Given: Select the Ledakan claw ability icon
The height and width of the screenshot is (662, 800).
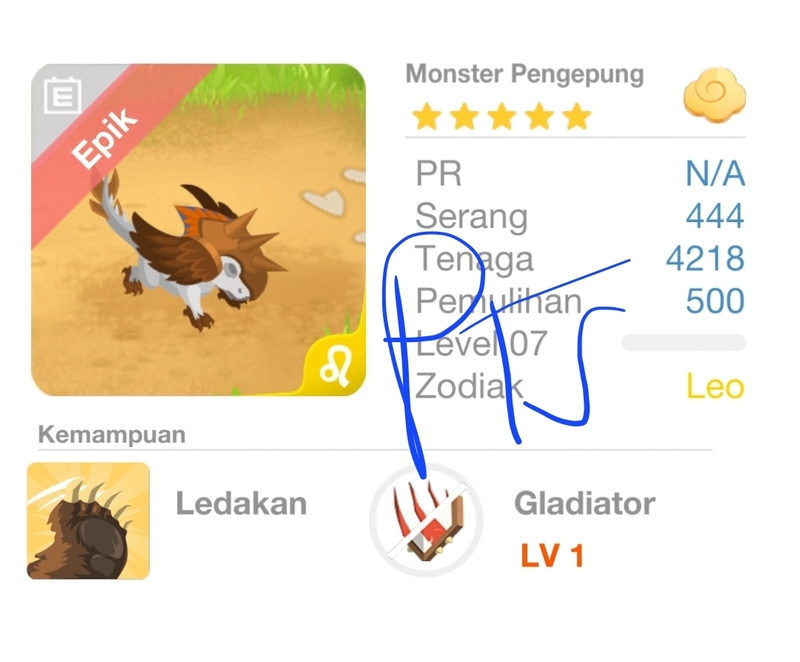Looking at the screenshot, I should click(x=88, y=521).
